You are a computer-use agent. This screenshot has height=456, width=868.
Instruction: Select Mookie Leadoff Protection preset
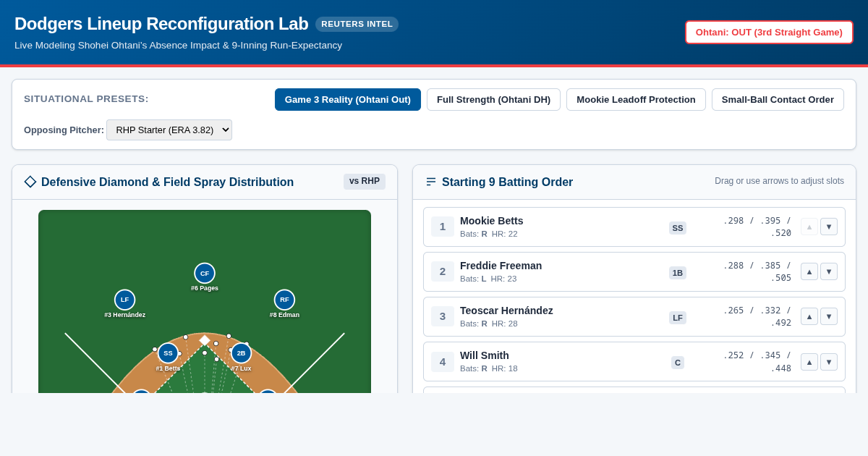click(x=636, y=100)
